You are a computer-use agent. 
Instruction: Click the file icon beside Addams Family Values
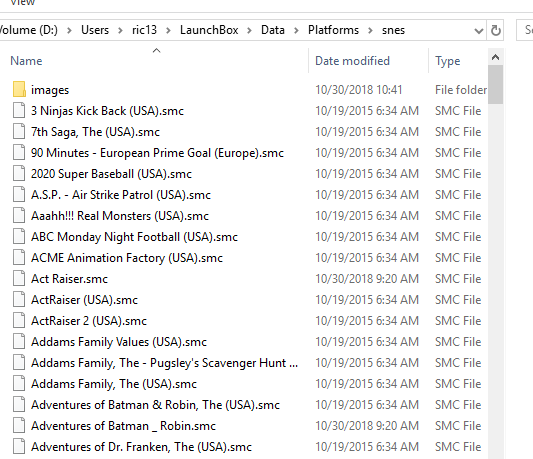[19, 342]
